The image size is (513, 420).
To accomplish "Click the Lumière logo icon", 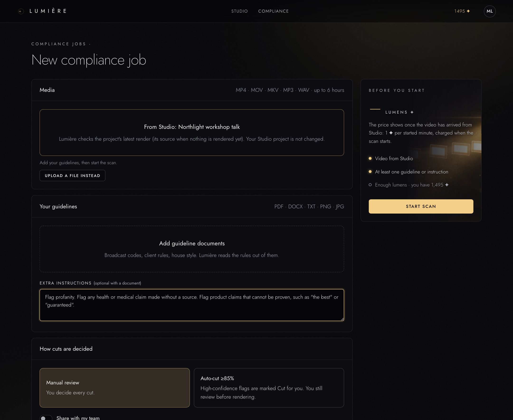I will [21, 11].
